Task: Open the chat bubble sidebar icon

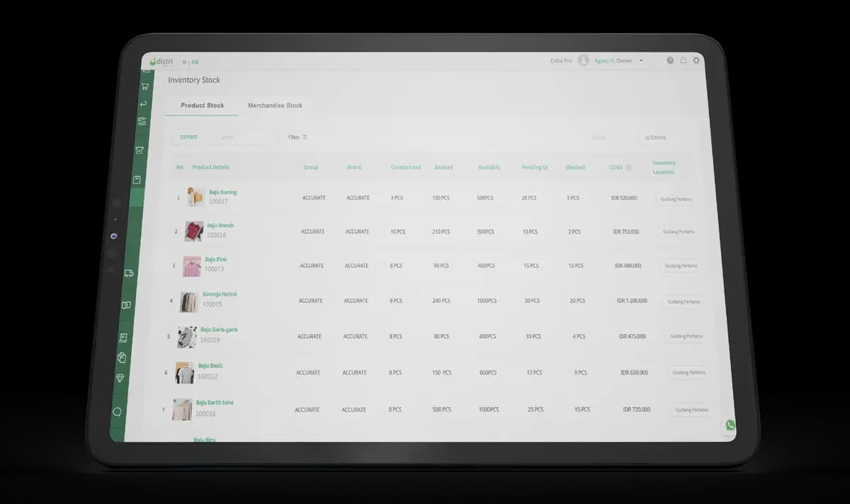Action: pyautogui.click(x=117, y=411)
